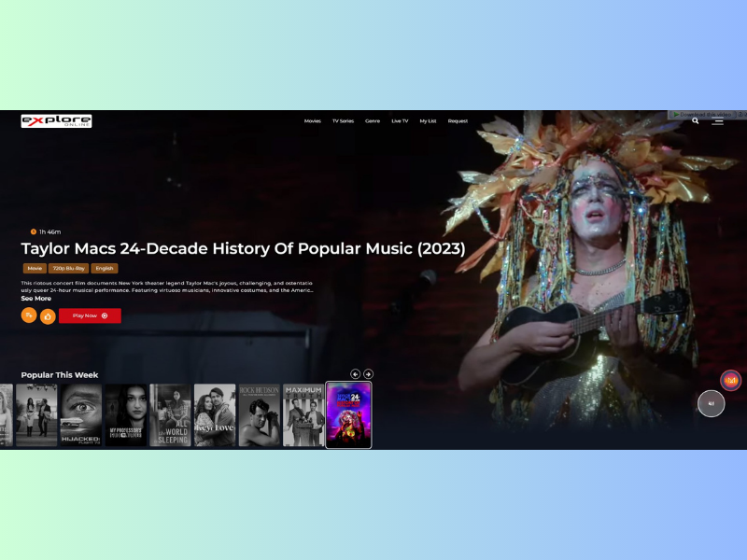Click the English tag
This screenshot has width=747, height=560.
click(x=105, y=268)
